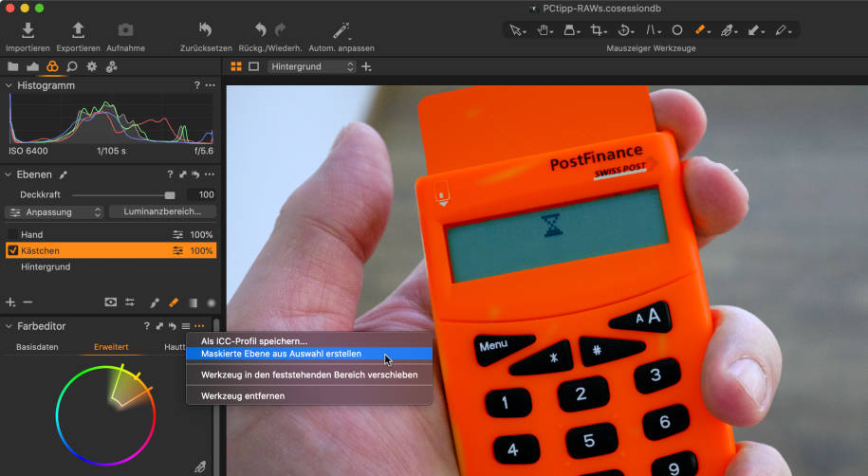This screenshot has width=868, height=476.
Task: Switch to the Basisdaten tab in Farbeditor
Action: (x=37, y=347)
